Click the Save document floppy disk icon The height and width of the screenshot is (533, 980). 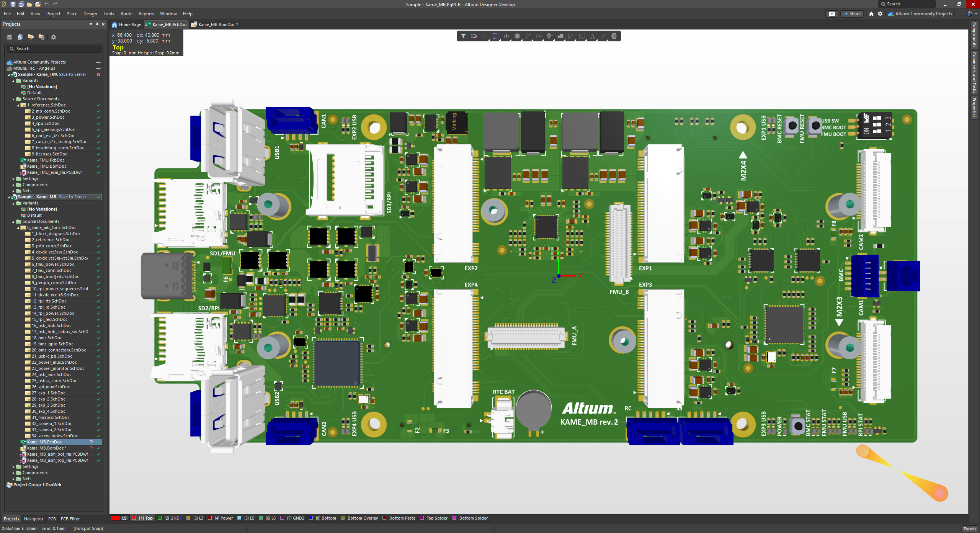pyautogui.click(x=9, y=37)
